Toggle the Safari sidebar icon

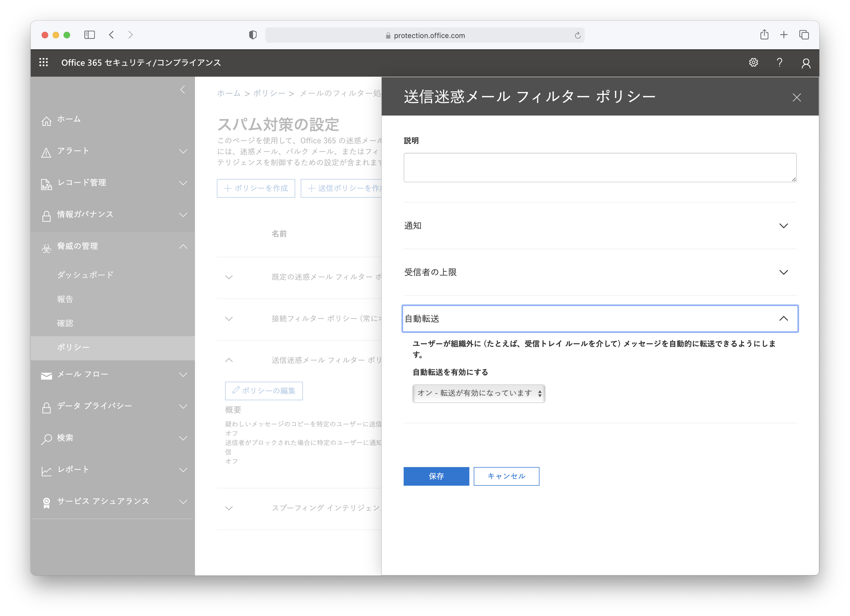click(x=89, y=35)
